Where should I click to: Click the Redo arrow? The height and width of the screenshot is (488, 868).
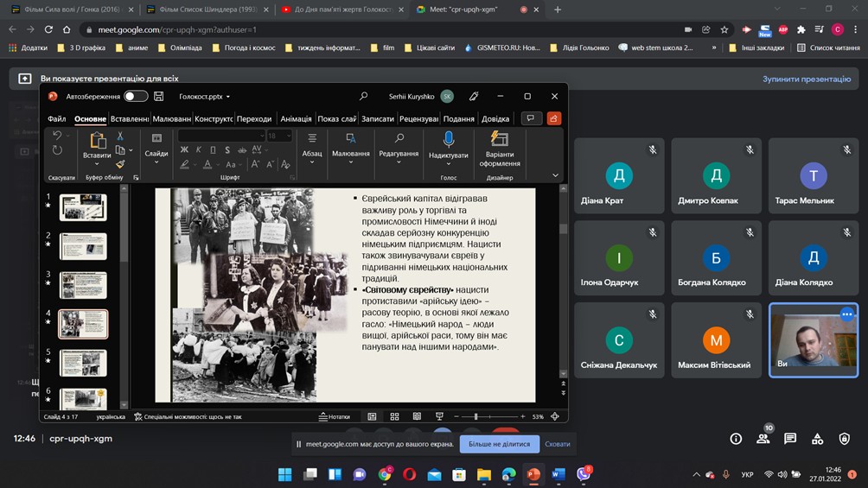(x=57, y=150)
